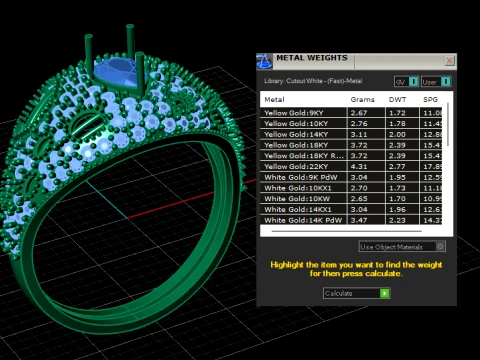Select the White Gold:10KX1 row
The width and height of the screenshot is (480, 360).
coord(351,188)
